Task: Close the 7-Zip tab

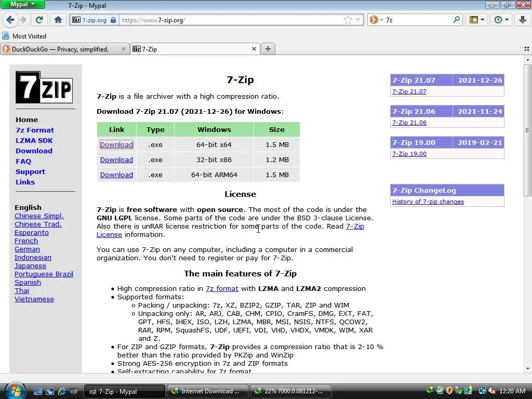Action: [254, 49]
